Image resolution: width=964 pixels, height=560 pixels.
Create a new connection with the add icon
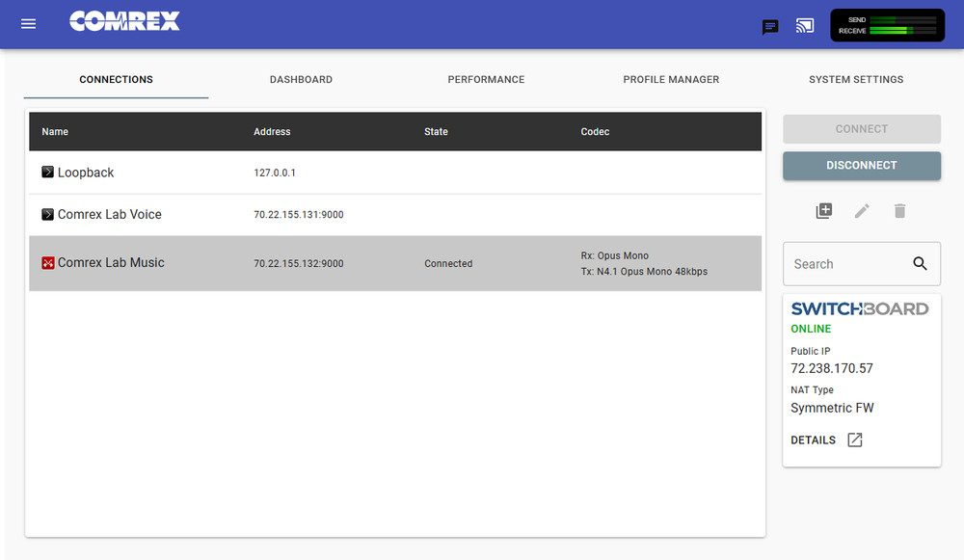(823, 210)
